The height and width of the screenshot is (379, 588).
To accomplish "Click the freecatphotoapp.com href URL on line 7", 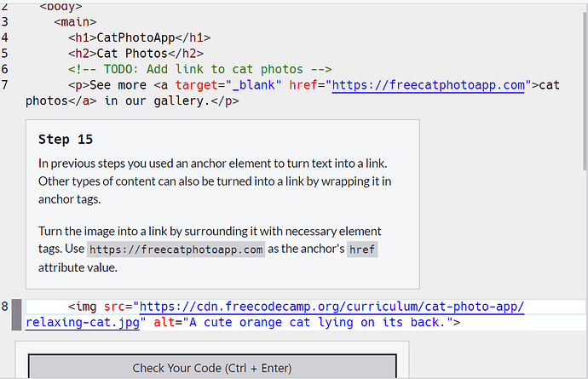I will tap(427, 85).
